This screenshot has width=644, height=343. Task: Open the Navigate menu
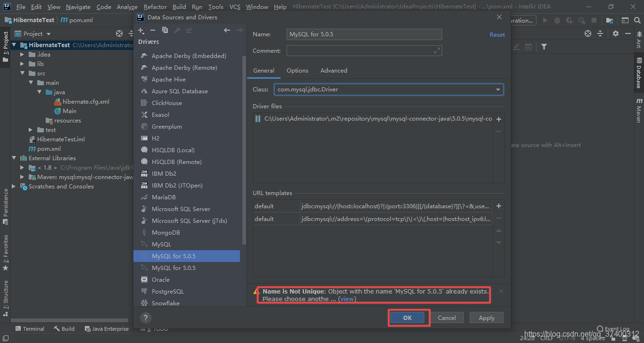(x=78, y=7)
